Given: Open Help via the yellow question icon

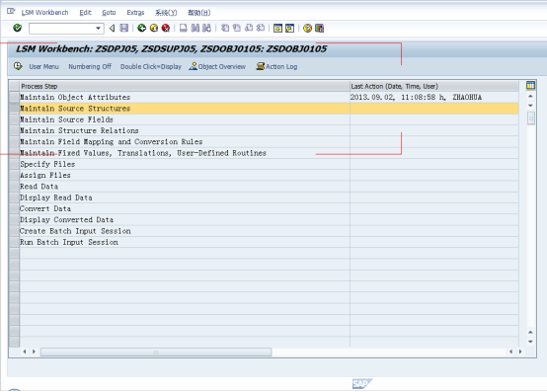Looking at the screenshot, I should 307,29.
